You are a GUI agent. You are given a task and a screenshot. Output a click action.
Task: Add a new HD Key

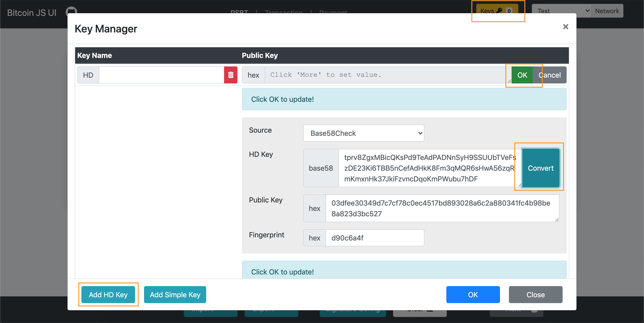(108, 295)
